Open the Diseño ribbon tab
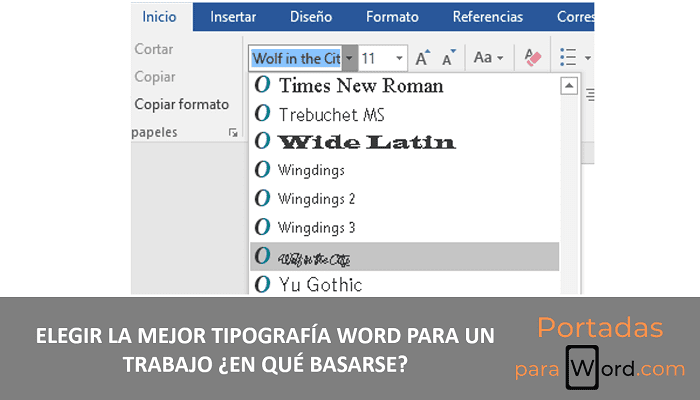This screenshot has height=400, width=700. click(x=311, y=17)
